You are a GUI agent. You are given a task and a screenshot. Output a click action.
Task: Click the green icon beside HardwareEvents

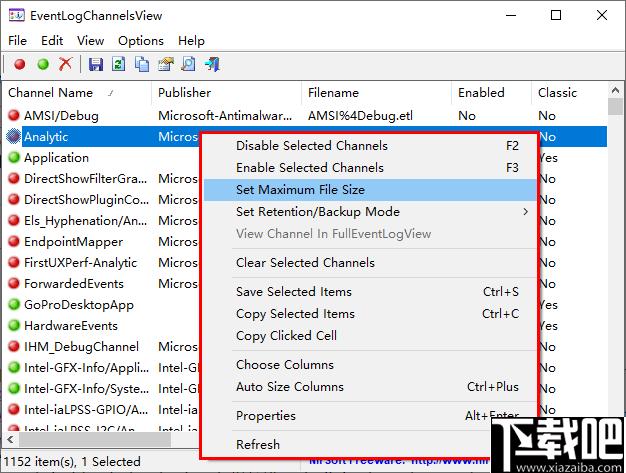coord(14,325)
